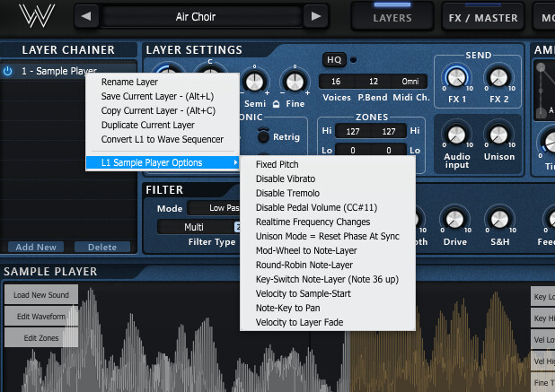Choose Convert L1 to Wave Sequencer
Screen dimensions: 555x392
coord(163,139)
